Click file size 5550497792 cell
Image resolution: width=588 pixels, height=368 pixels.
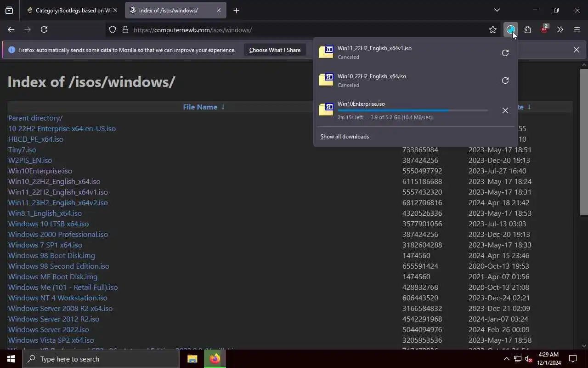[422, 171]
